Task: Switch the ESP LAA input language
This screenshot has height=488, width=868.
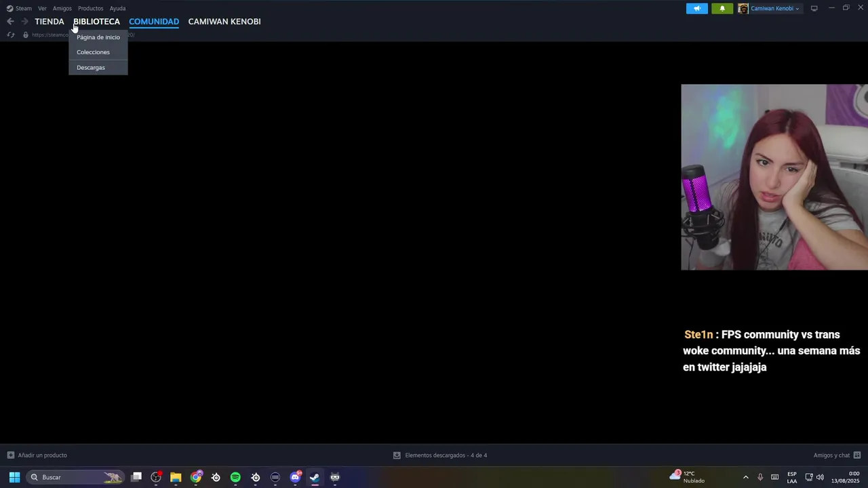Action: coord(792,477)
